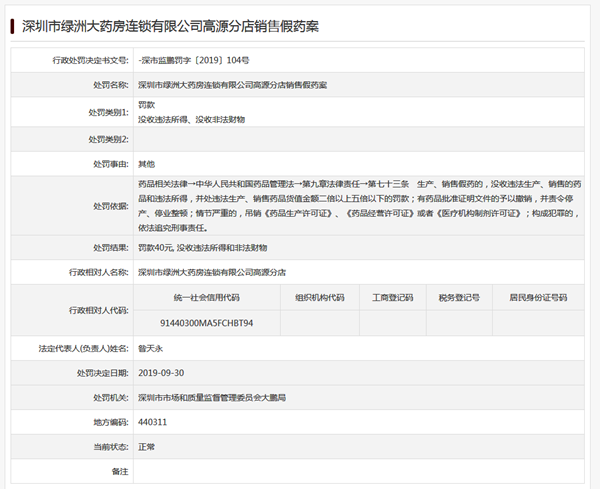Click the 组织机构代码 column header
The image size is (600, 489).
tap(319, 297)
